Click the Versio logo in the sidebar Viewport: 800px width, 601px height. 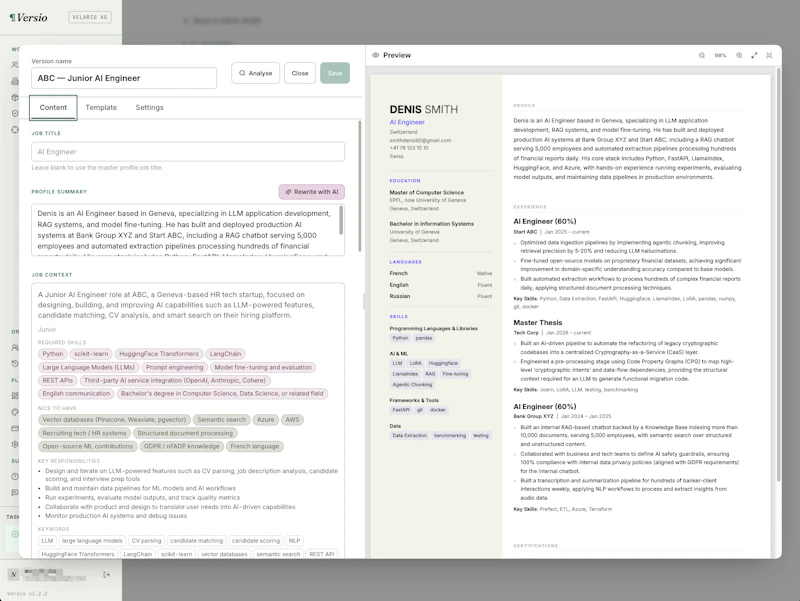tap(29, 17)
